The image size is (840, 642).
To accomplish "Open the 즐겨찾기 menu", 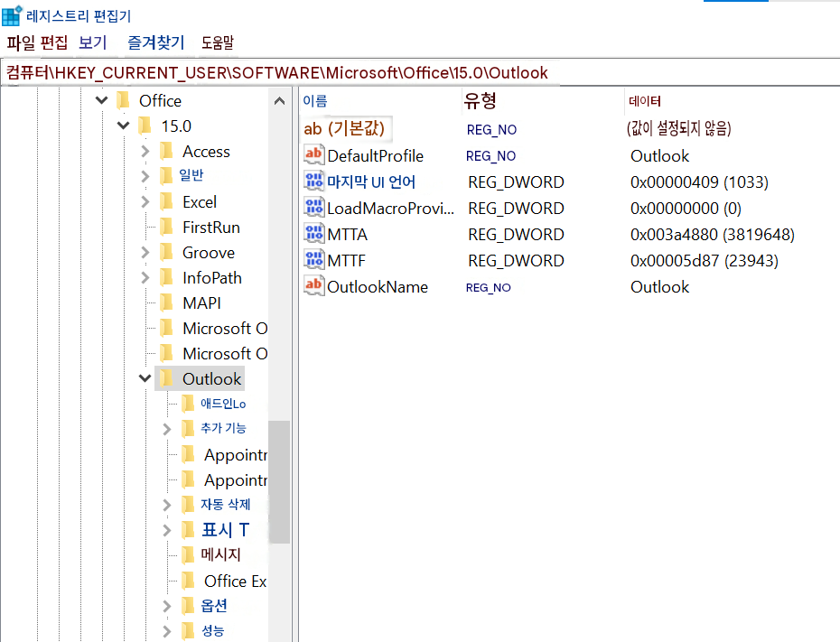I will (x=156, y=42).
